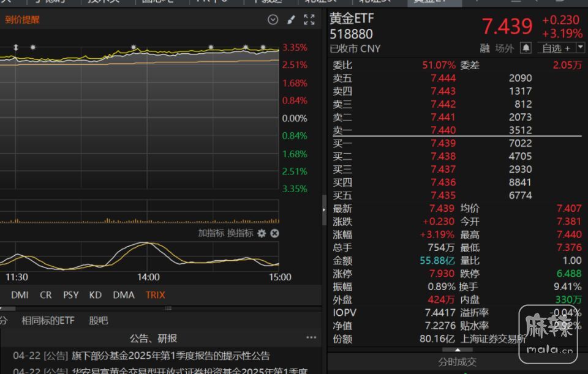
Task: Click the three-dot more menu in 公告、研报
Action: point(311,338)
